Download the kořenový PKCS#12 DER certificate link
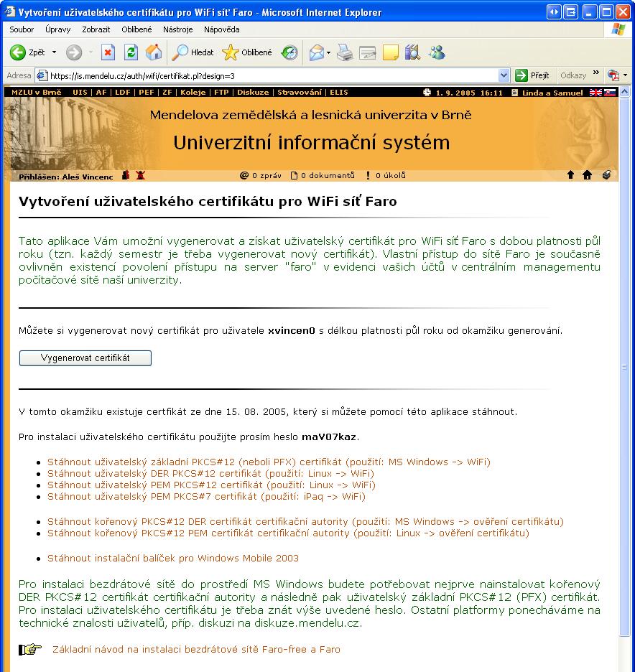This screenshot has height=672, width=635. click(305, 521)
